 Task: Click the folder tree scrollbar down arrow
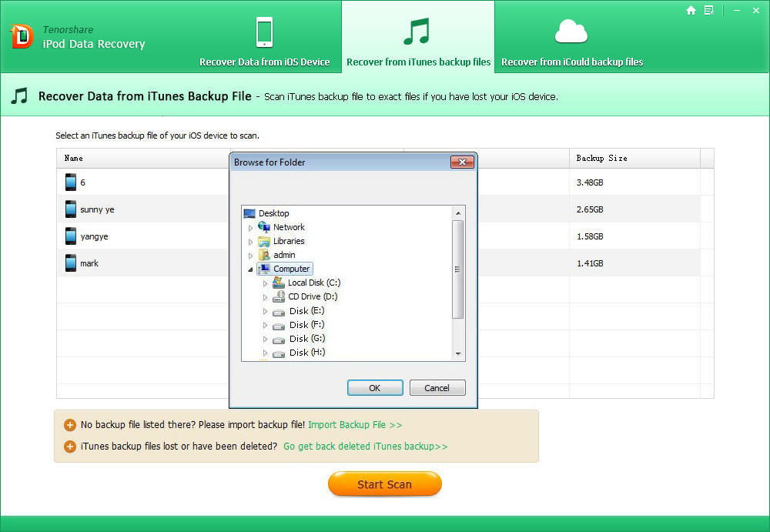coord(458,353)
